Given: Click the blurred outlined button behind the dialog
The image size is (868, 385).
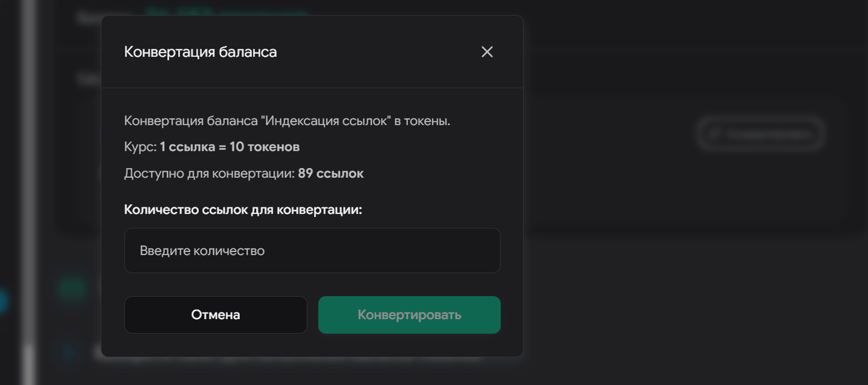Looking at the screenshot, I should click(761, 134).
